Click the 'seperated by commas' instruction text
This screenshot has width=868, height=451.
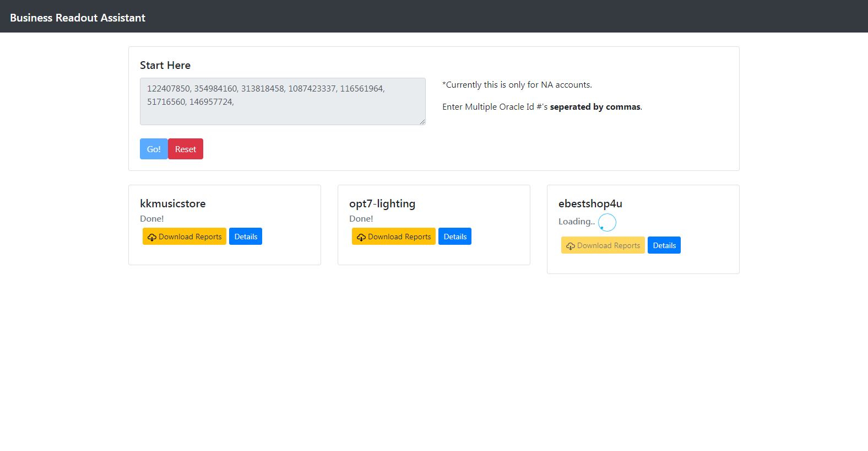point(595,107)
